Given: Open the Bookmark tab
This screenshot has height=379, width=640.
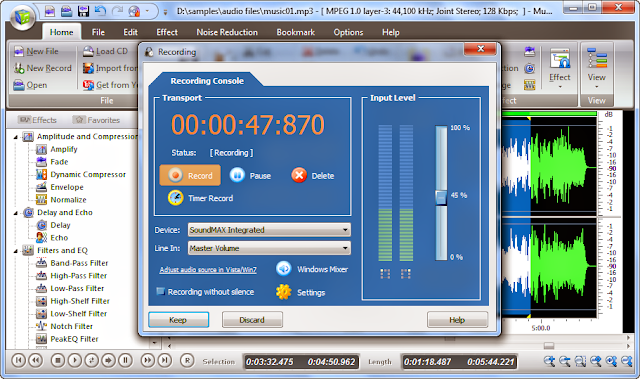Looking at the screenshot, I should 296,32.
